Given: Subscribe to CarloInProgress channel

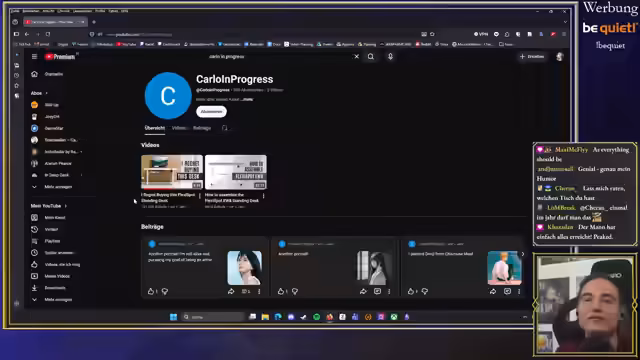Looking at the screenshot, I should click(211, 111).
